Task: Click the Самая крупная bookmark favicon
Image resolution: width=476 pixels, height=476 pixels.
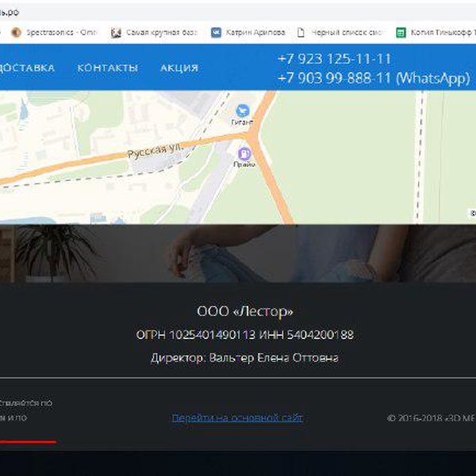Action: pos(116,33)
